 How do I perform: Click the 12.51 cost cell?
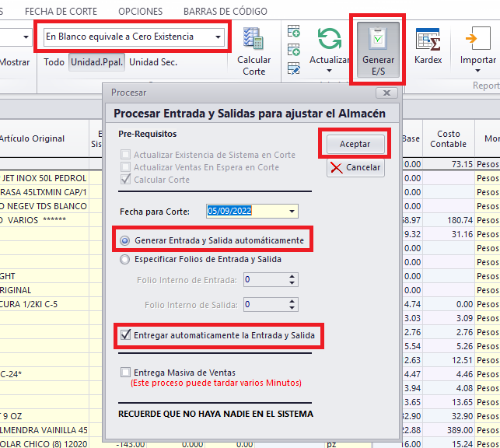(449, 360)
